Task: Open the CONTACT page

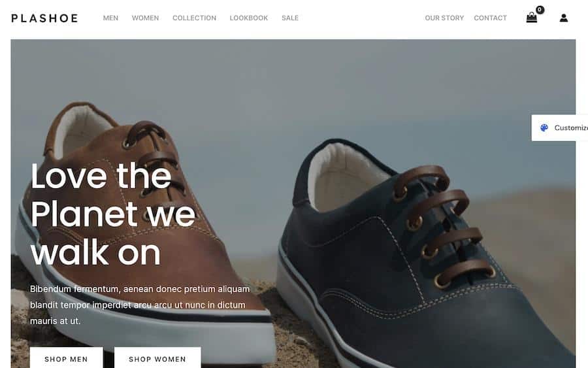Action: [490, 18]
